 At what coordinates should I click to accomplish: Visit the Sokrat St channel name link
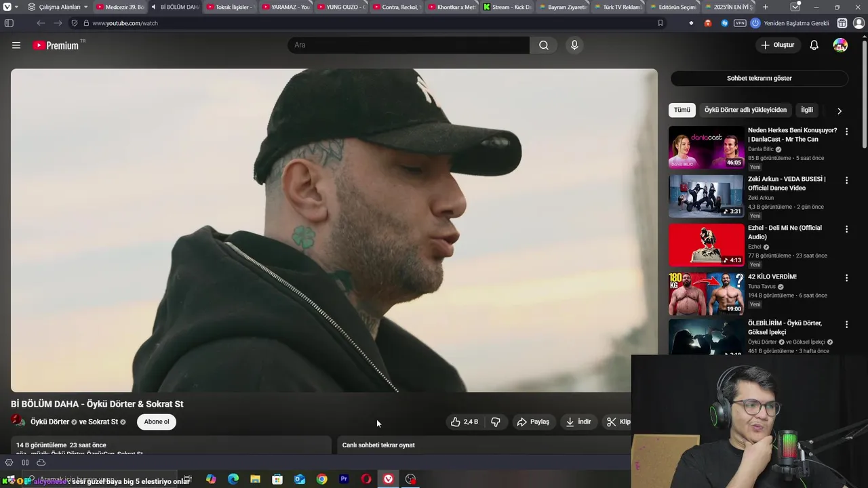[103, 422]
